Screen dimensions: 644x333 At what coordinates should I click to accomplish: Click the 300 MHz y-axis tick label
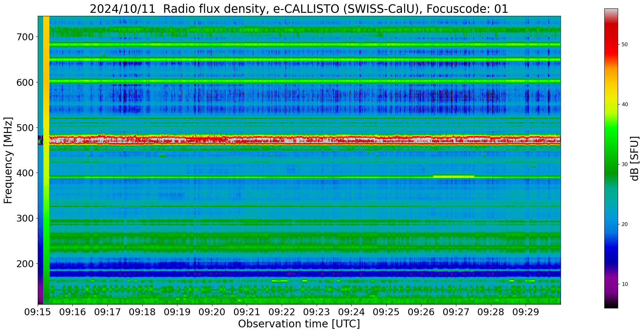[25, 218]
